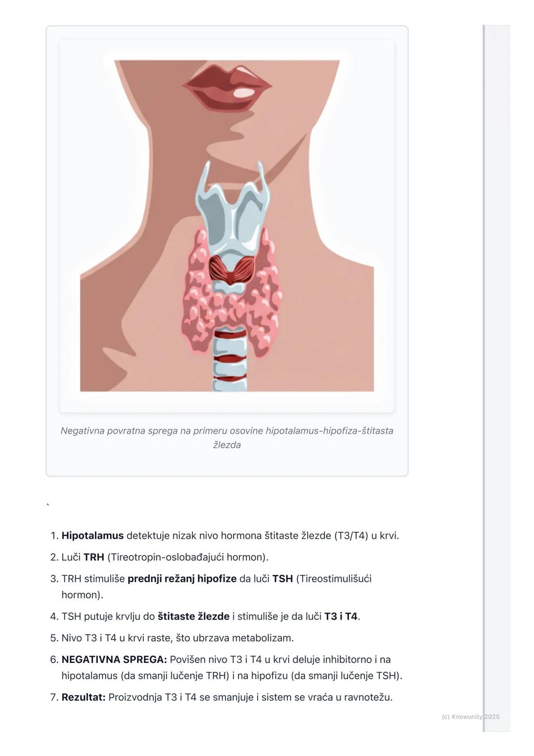Click the thyroid gland illustration

[x=232, y=293]
